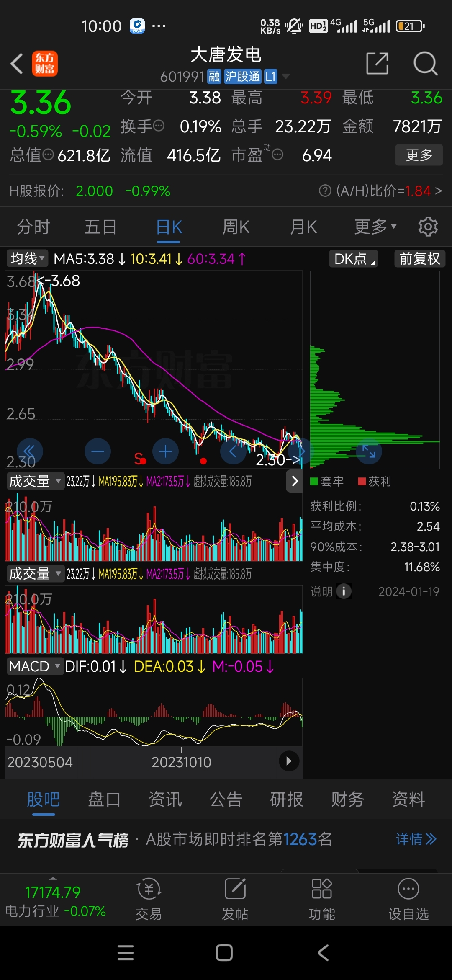452x980 pixels.
Task: Tap the A/H ratio question-mark icon
Action: [x=325, y=191]
